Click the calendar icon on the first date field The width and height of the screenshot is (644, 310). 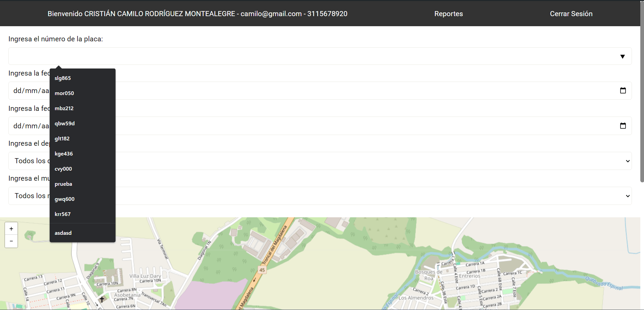point(623,90)
